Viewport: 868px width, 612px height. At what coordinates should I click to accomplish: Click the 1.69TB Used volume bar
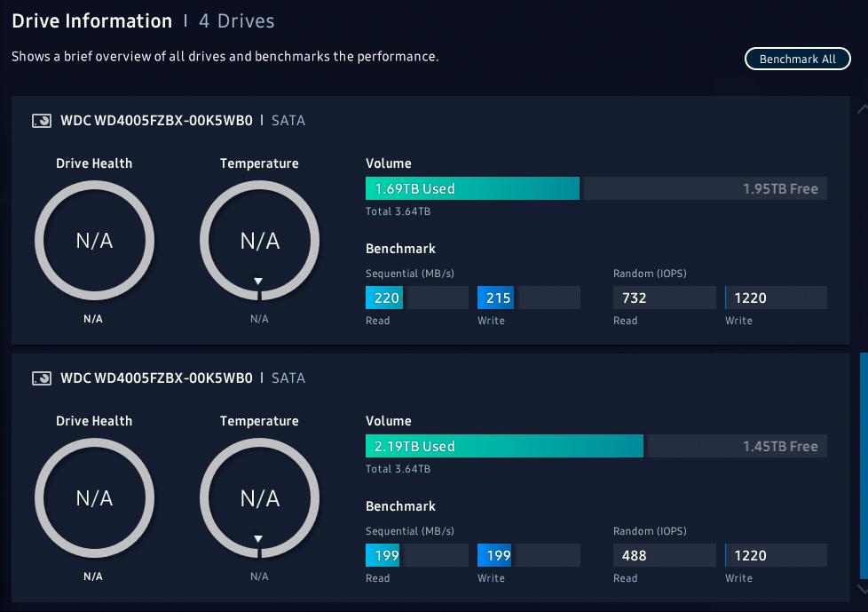(x=472, y=188)
